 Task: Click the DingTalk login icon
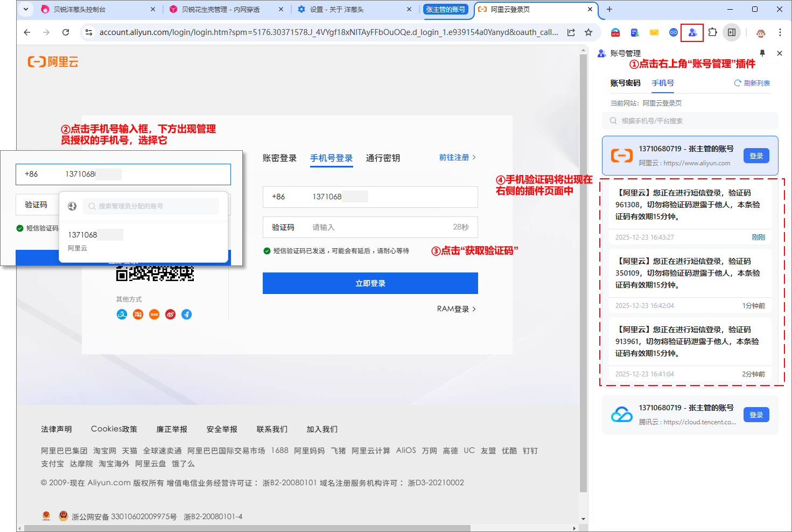click(186, 314)
